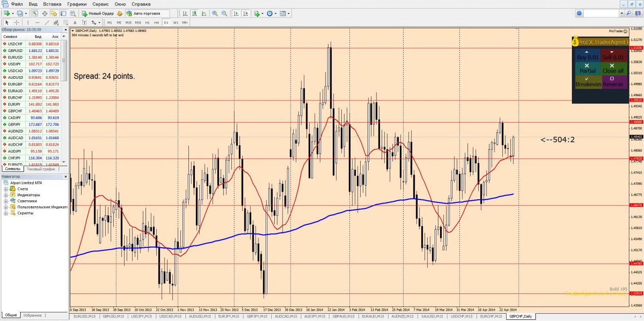Zoom out the chart
Screen dimensions: 644x321
pos(224,13)
